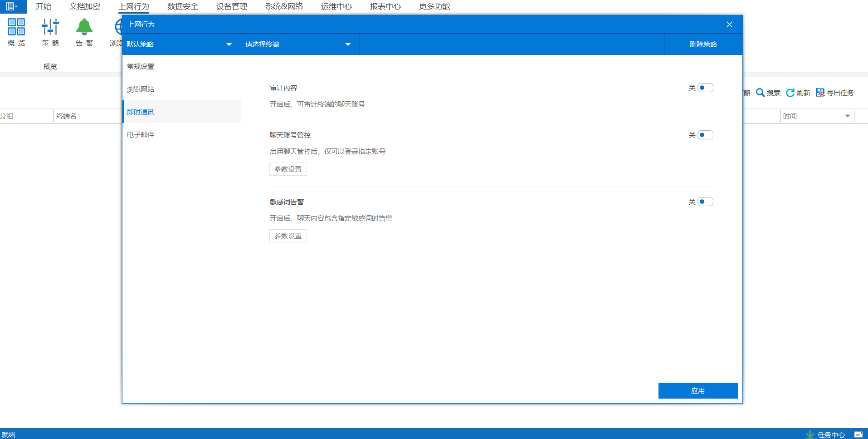The image size is (868, 439).
Task: Open the 默认策略 dropdown
Action: pyautogui.click(x=181, y=44)
